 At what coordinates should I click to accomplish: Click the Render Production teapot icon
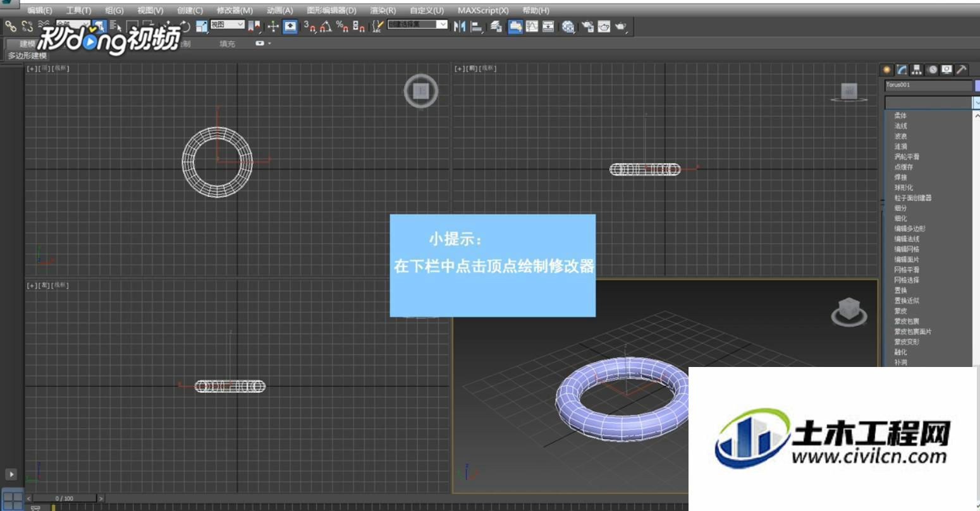(620, 26)
